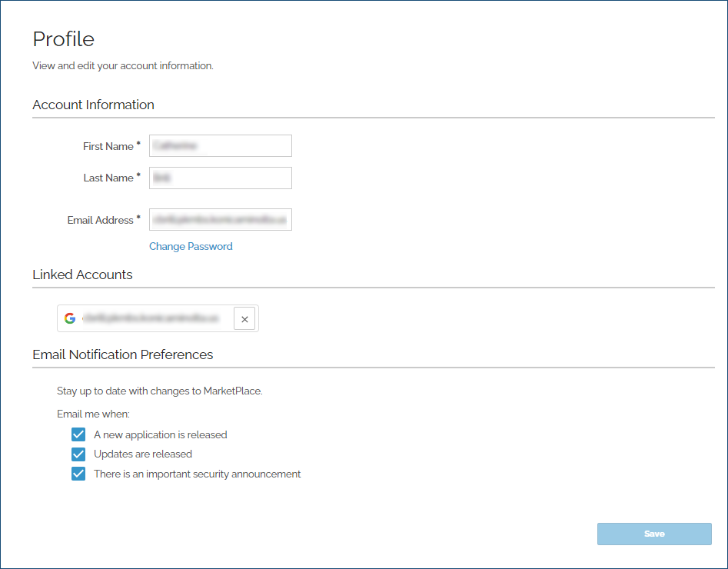This screenshot has height=569, width=728.
Task: Click the required asterisk next to First Name
Action: point(139,143)
